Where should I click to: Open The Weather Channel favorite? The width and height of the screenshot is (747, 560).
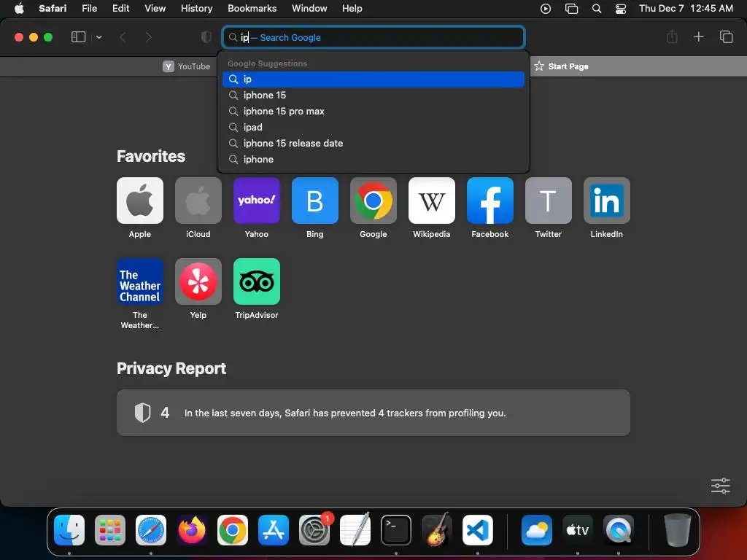click(140, 281)
